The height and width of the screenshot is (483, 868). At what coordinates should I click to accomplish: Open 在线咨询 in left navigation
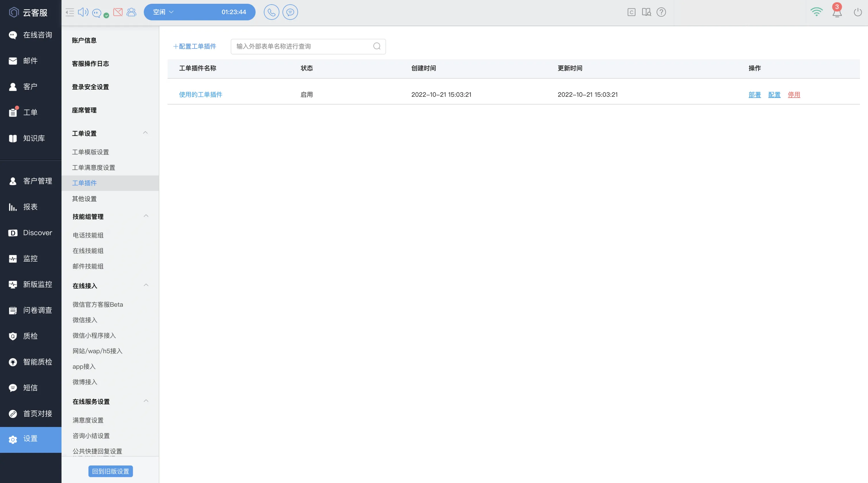coord(31,35)
